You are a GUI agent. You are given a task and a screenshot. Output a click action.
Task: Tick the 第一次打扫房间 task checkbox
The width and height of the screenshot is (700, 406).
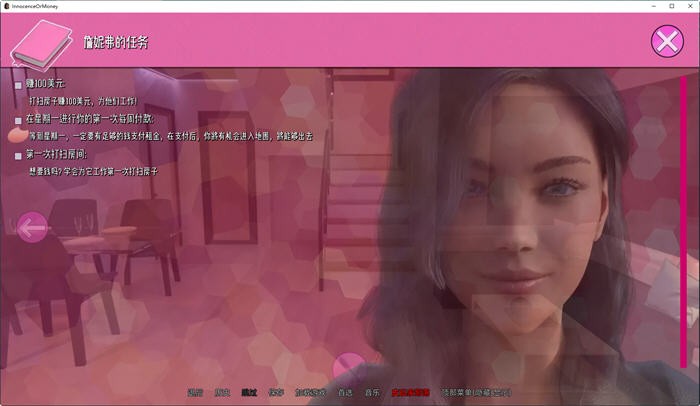18,156
